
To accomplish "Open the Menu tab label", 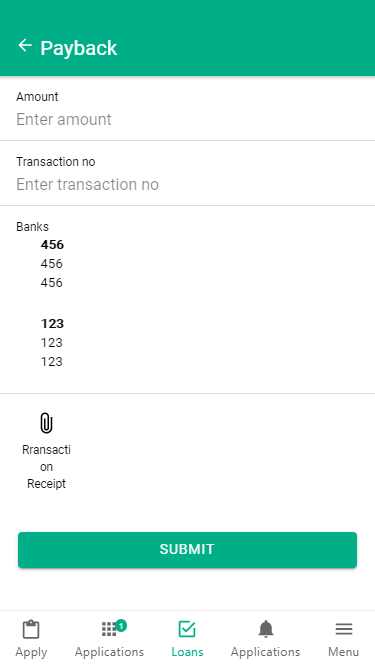I will 344,652.
